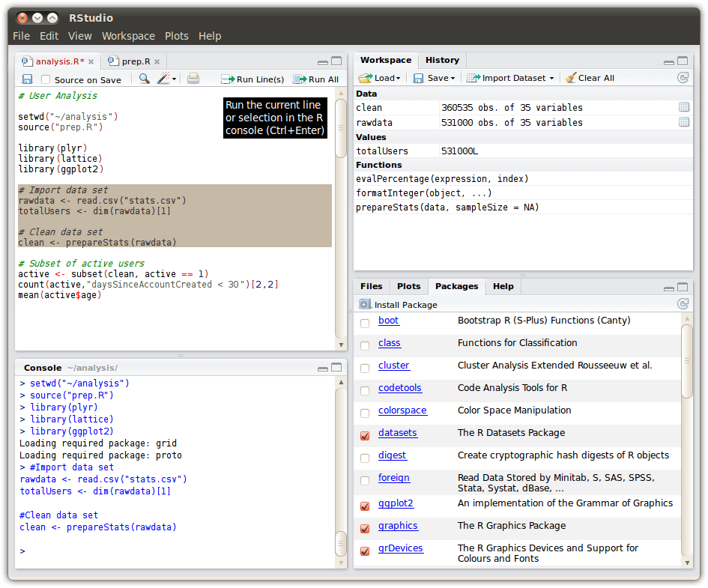Minimize the Packages pane

(x=669, y=288)
